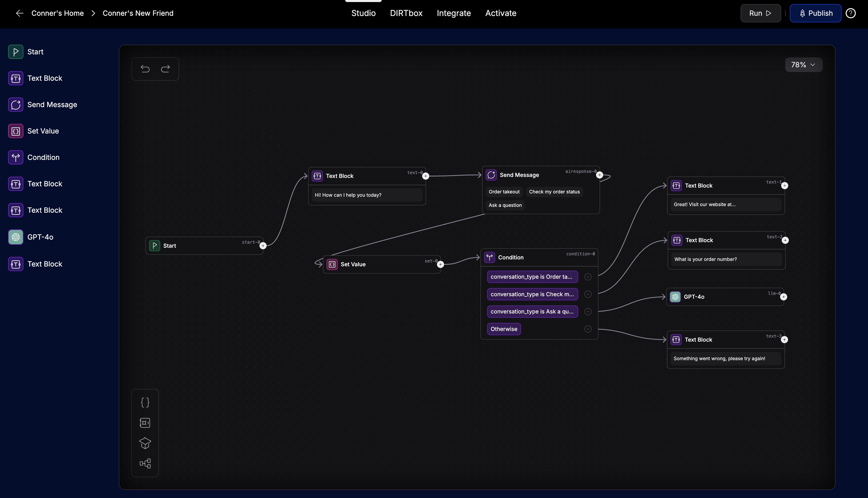Click the help question mark icon
The width and height of the screenshot is (868, 498).
[850, 13]
